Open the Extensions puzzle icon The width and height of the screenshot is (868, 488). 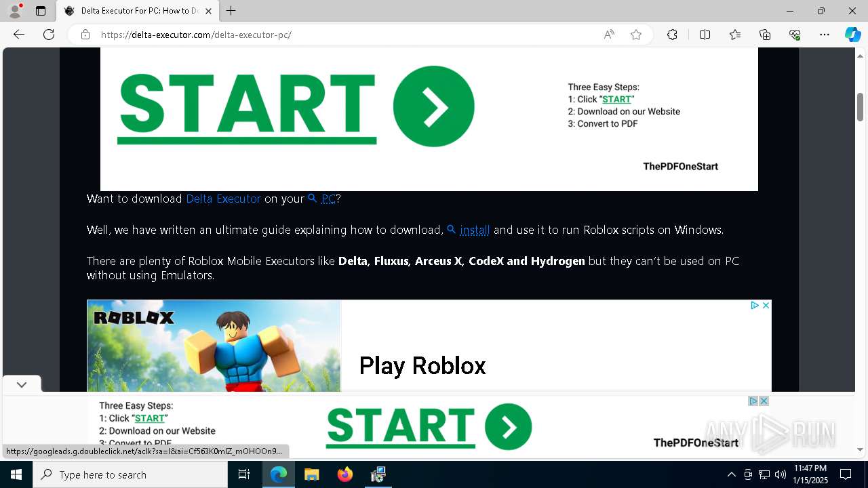tap(672, 35)
